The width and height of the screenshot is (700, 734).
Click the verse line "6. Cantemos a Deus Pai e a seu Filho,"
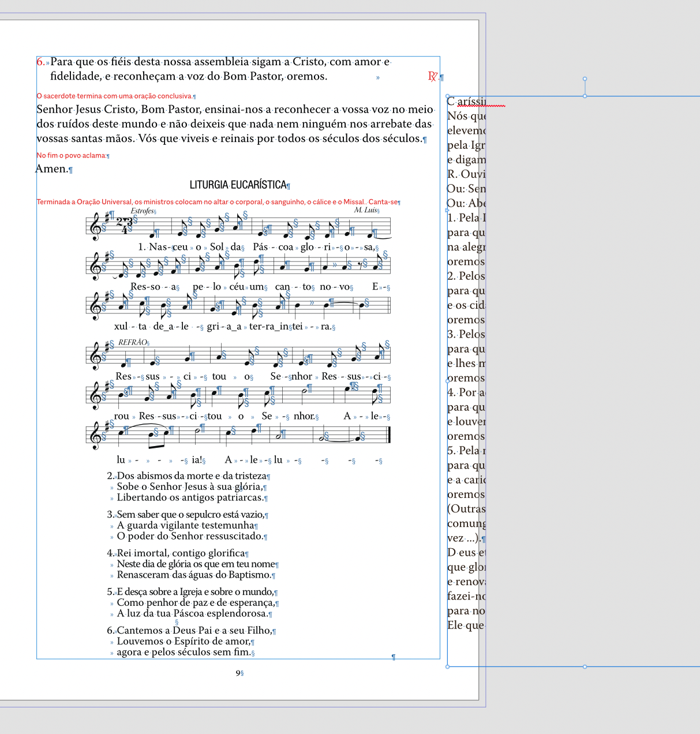coord(190,631)
